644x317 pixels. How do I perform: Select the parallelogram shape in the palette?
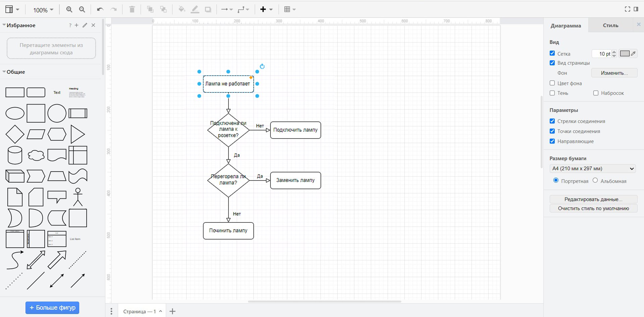point(36,134)
